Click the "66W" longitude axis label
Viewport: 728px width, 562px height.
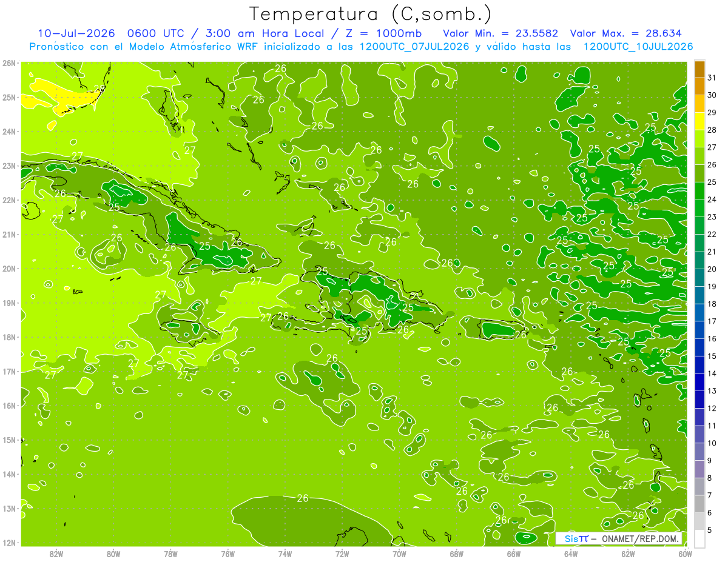coord(514,554)
